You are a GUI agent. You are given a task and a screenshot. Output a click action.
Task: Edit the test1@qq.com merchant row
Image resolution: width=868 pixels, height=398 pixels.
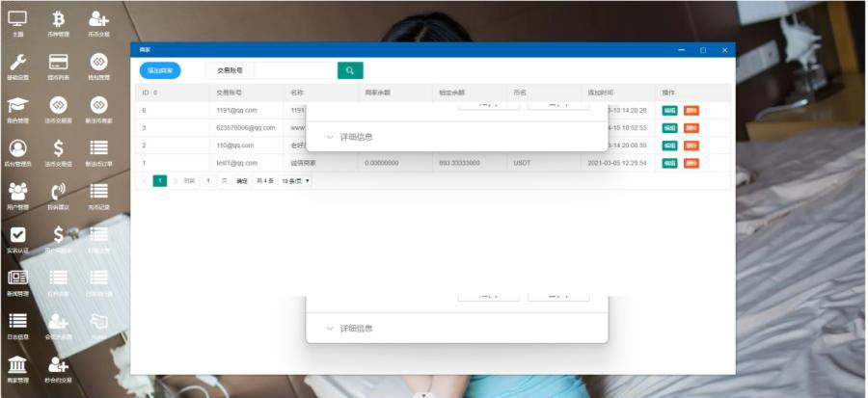[669, 163]
